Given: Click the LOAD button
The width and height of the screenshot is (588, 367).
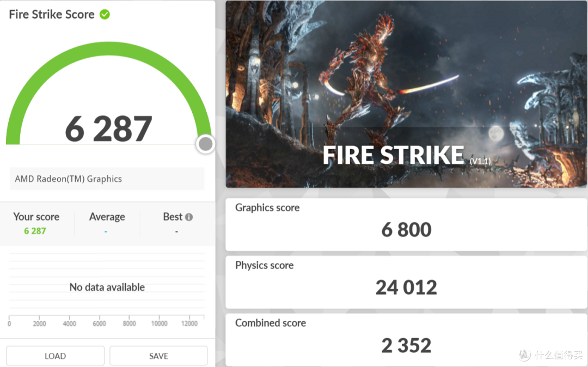Looking at the screenshot, I should (55, 356).
